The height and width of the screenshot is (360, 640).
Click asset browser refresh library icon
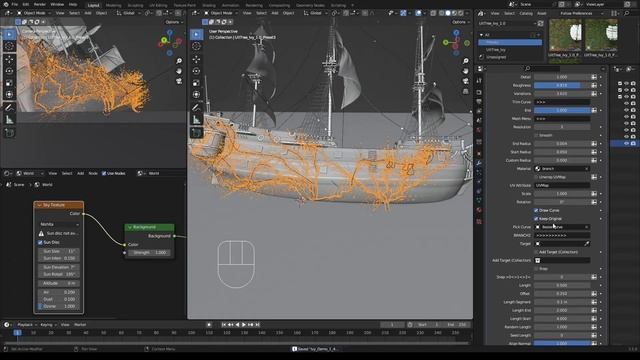(540, 24)
